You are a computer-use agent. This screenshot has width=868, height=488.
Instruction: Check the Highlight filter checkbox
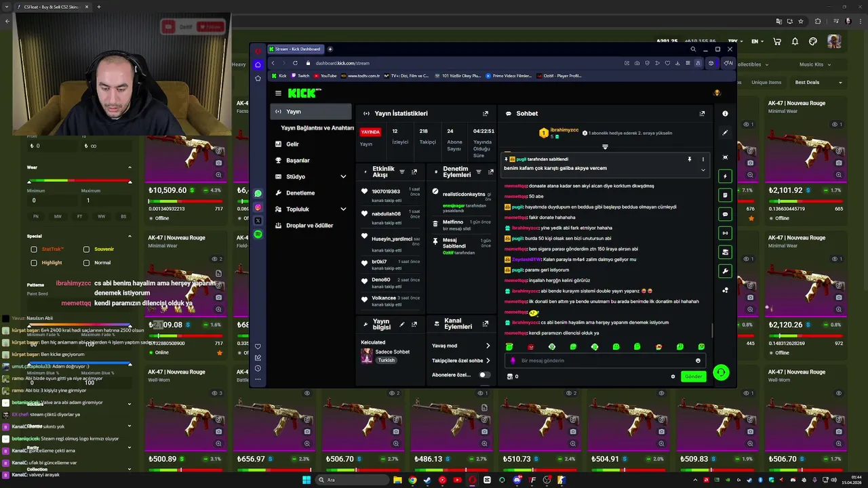coord(34,263)
